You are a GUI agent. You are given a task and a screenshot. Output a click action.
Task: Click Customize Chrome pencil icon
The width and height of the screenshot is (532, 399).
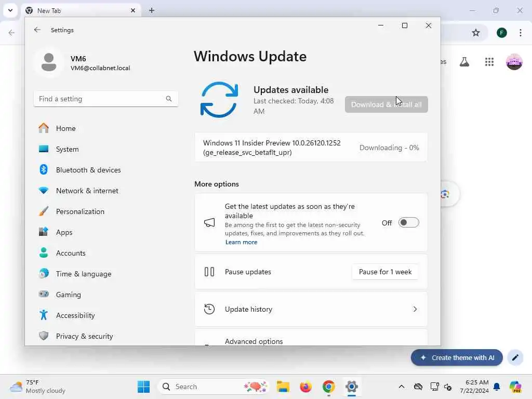pyautogui.click(x=515, y=357)
